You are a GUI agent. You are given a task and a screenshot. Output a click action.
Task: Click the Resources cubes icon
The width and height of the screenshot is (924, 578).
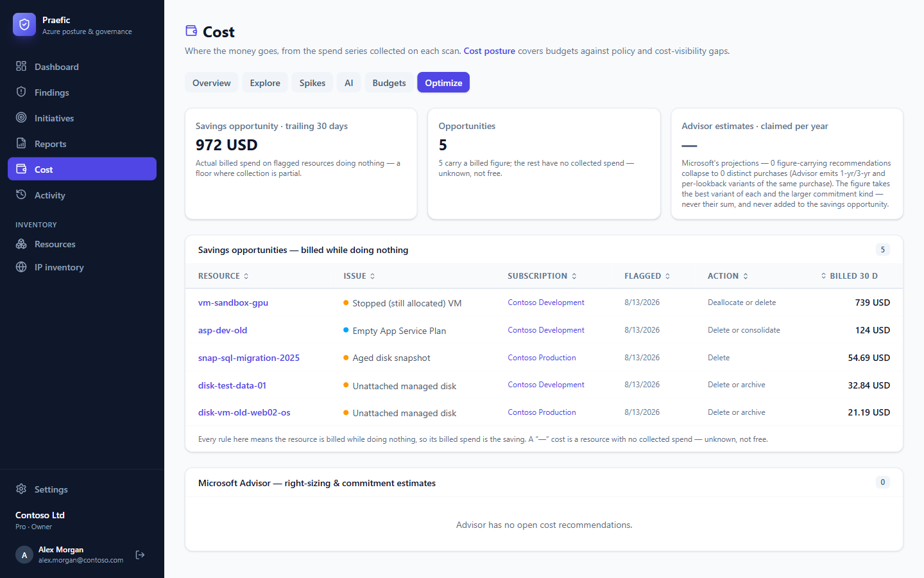[21, 244]
